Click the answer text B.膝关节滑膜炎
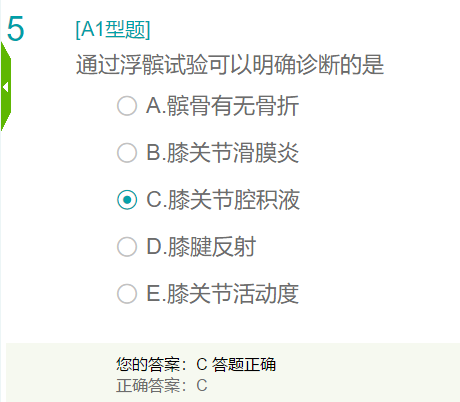460x402 pixels. (x=222, y=153)
